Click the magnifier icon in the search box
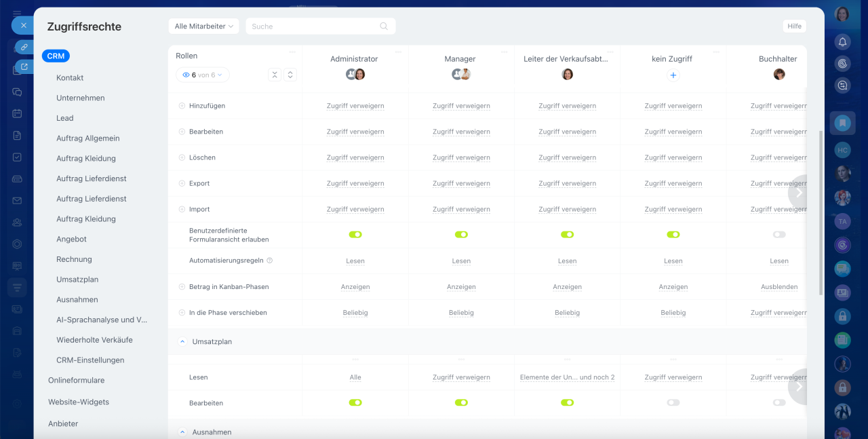This screenshot has width=868, height=439. [x=384, y=26]
